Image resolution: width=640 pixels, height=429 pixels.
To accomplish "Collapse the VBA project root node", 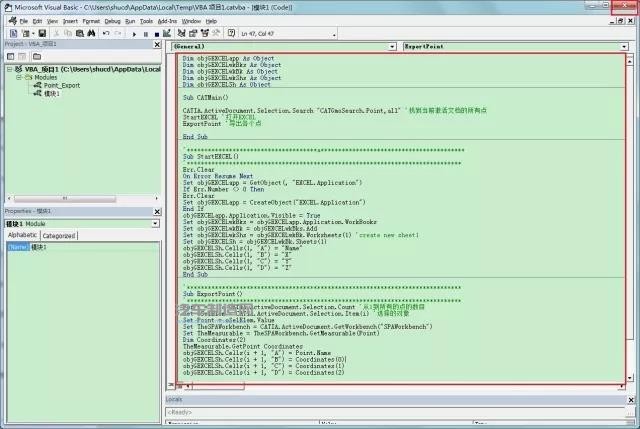I will point(9,69).
